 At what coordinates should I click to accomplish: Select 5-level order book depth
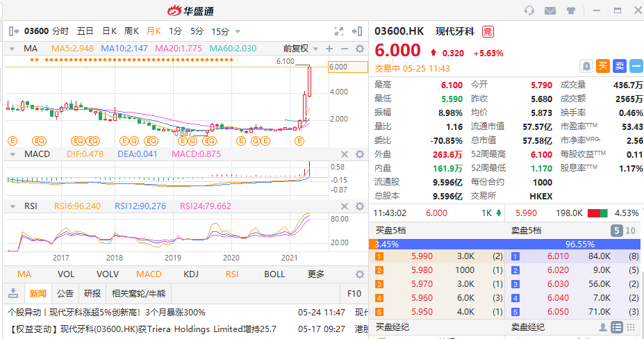click(x=616, y=231)
